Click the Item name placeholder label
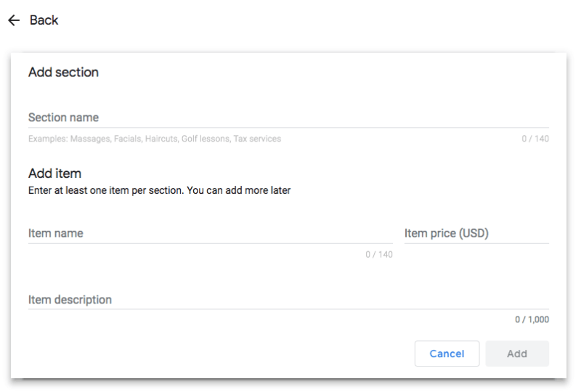Screen dimensions: 581x392 click(56, 233)
